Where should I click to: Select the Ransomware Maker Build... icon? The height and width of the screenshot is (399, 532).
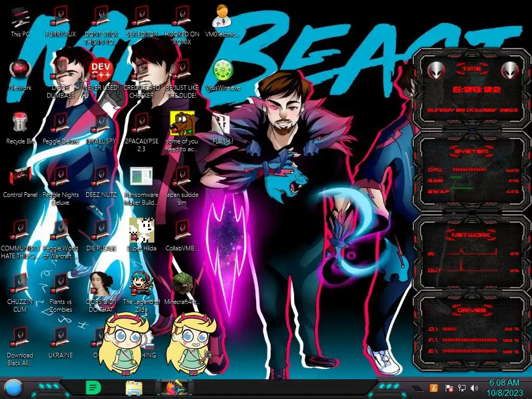141,186
